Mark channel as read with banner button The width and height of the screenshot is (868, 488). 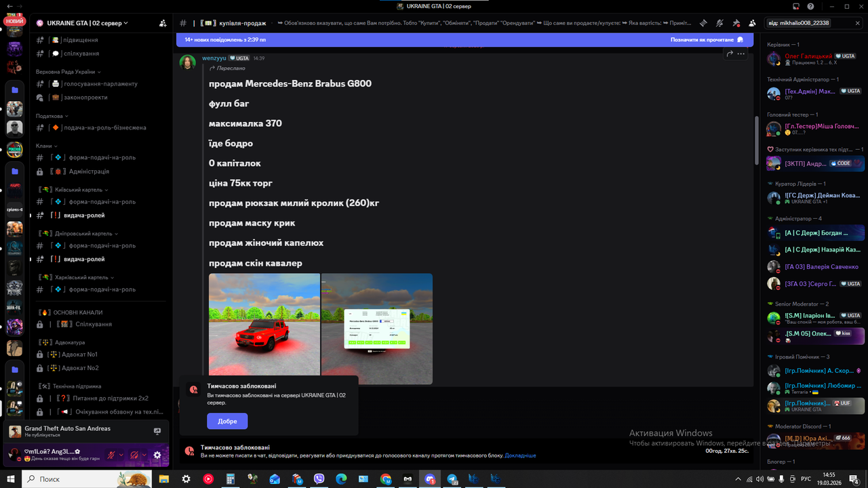point(707,40)
